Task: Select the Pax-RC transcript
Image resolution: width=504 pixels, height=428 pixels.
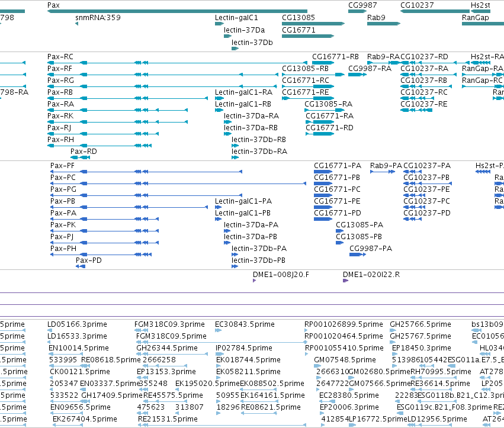Action: (x=177, y=63)
